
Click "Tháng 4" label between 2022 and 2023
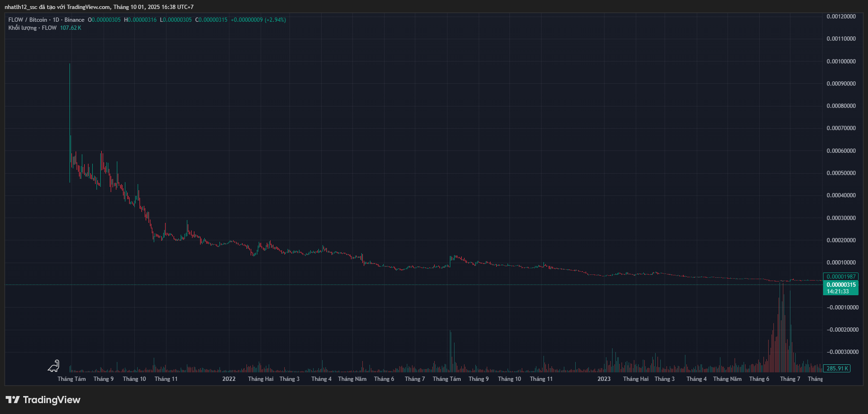pyautogui.click(x=322, y=379)
